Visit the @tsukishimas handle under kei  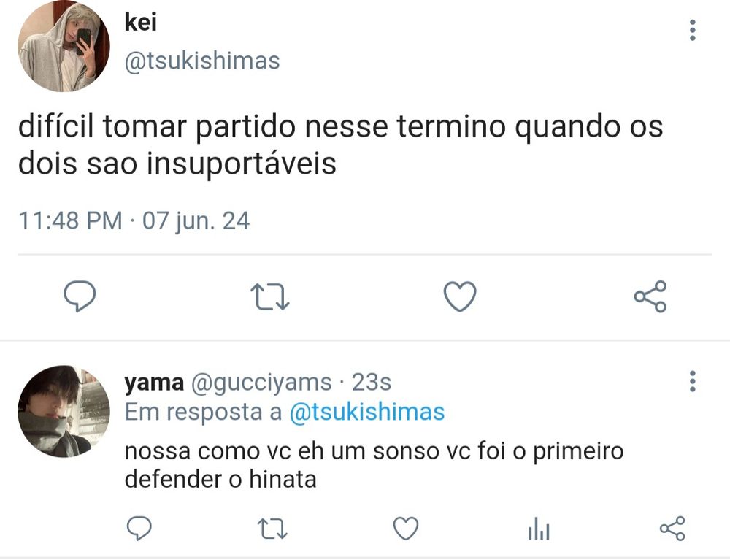pos(202,61)
